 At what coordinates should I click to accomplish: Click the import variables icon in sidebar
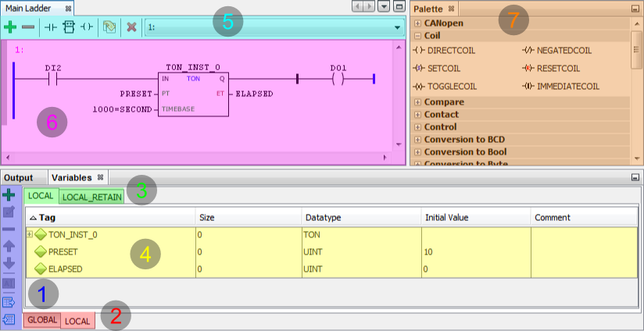point(9,319)
